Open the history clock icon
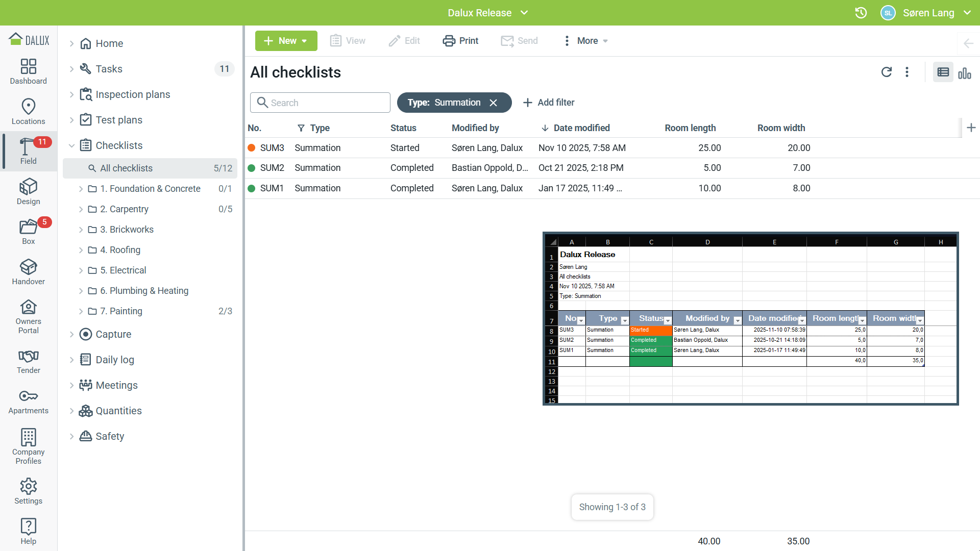 coord(861,13)
